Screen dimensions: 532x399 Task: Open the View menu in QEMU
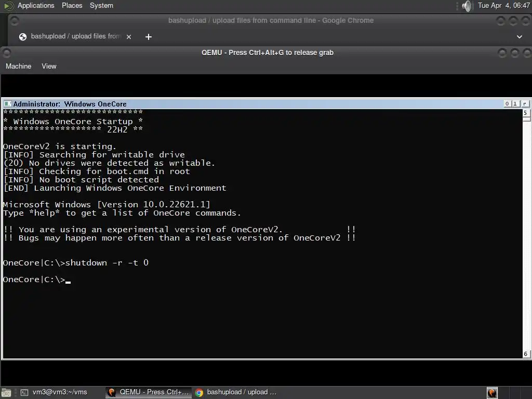click(x=49, y=66)
